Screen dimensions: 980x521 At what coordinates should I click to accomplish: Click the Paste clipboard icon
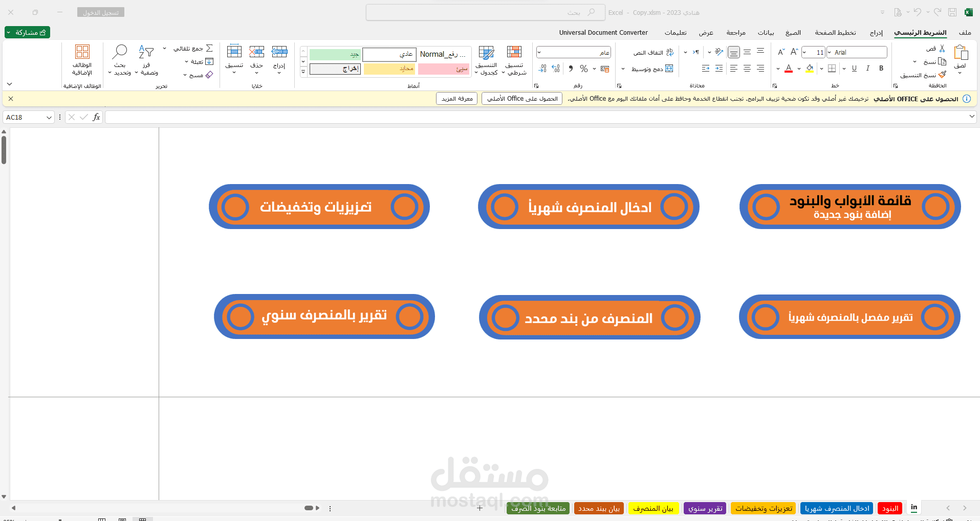pyautogui.click(x=961, y=53)
